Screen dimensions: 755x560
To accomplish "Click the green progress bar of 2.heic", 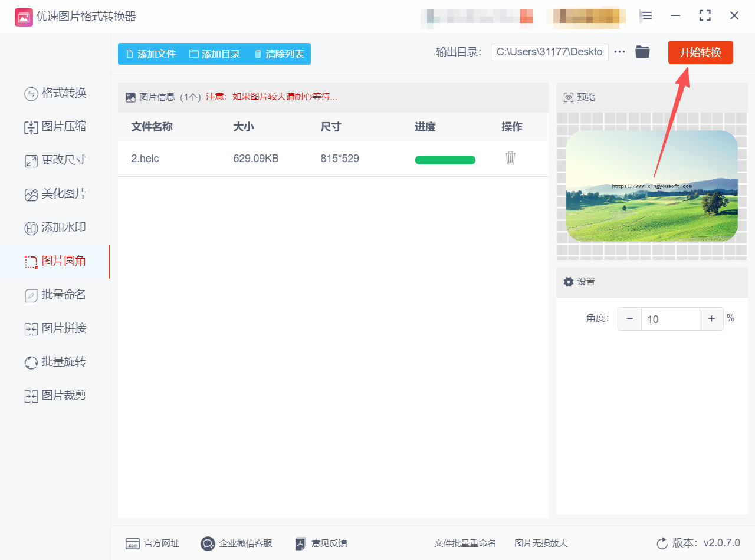I will tap(445, 159).
